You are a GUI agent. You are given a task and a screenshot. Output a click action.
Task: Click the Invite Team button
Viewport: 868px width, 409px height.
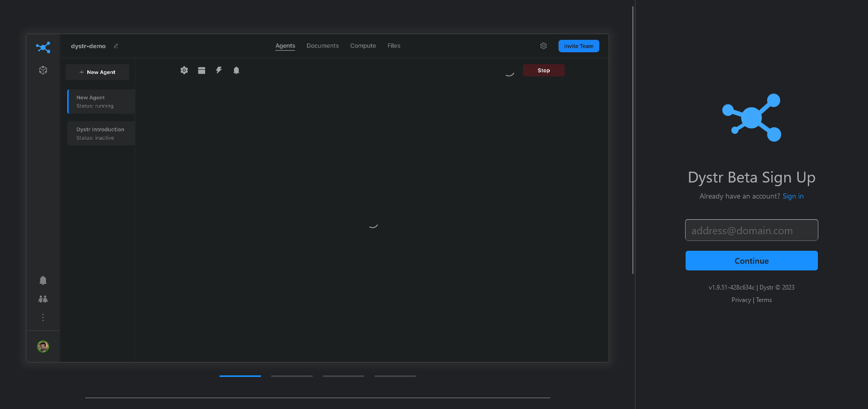point(579,46)
